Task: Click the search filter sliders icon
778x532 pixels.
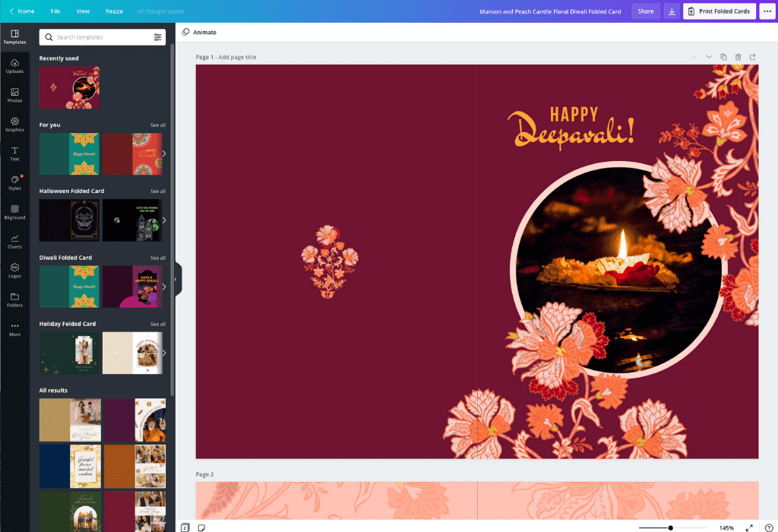Action: pyautogui.click(x=157, y=37)
